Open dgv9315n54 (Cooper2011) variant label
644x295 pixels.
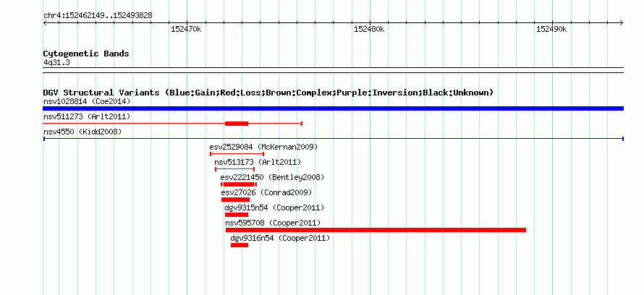pos(274,208)
